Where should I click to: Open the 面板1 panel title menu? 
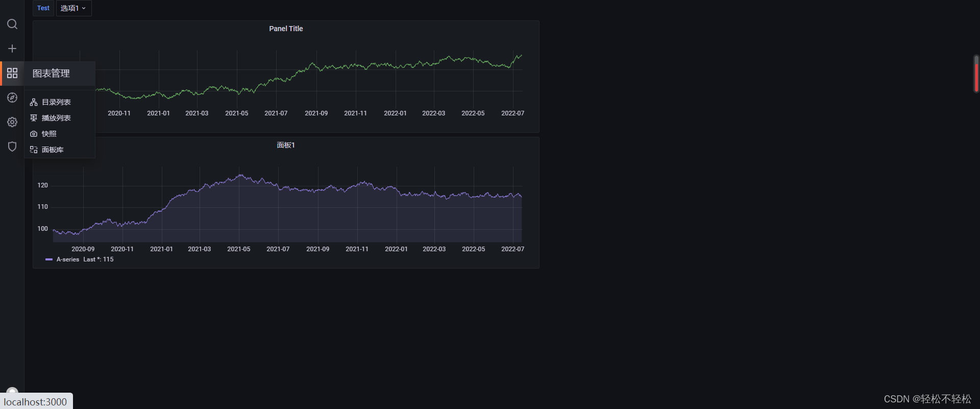pos(286,145)
